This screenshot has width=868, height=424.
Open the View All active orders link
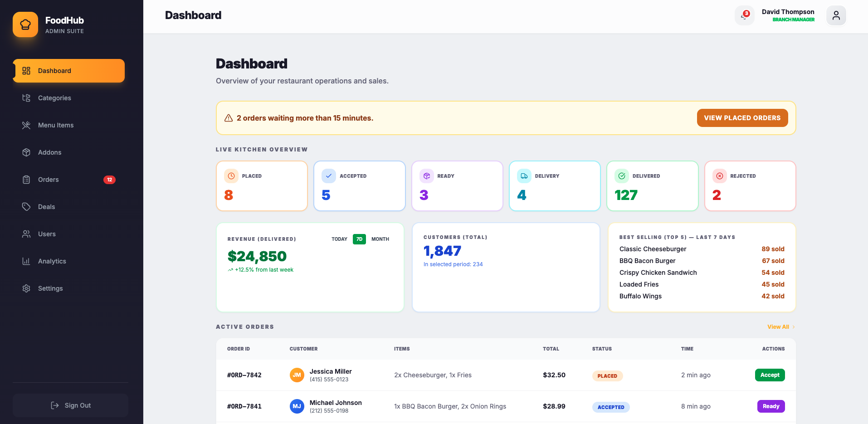tap(781, 327)
